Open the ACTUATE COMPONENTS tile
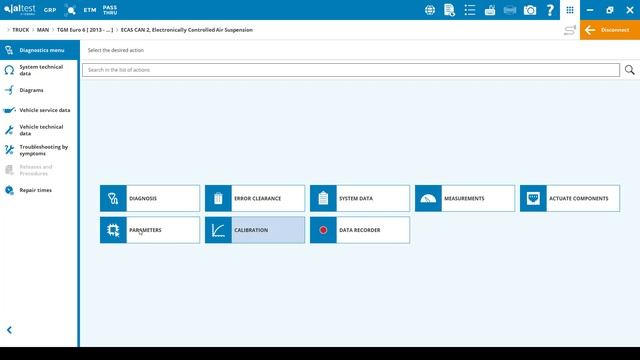This screenshot has height=360, width=640. pos(570,198)
